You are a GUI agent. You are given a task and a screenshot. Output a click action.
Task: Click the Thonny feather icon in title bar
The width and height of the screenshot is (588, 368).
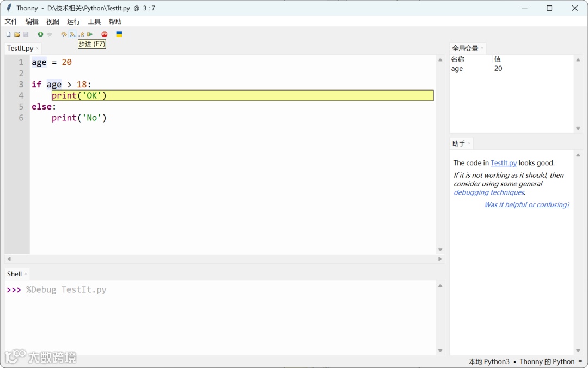tap(9, 8)
